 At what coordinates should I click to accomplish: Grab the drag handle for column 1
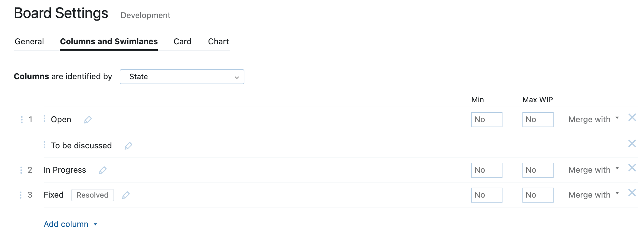22,120
